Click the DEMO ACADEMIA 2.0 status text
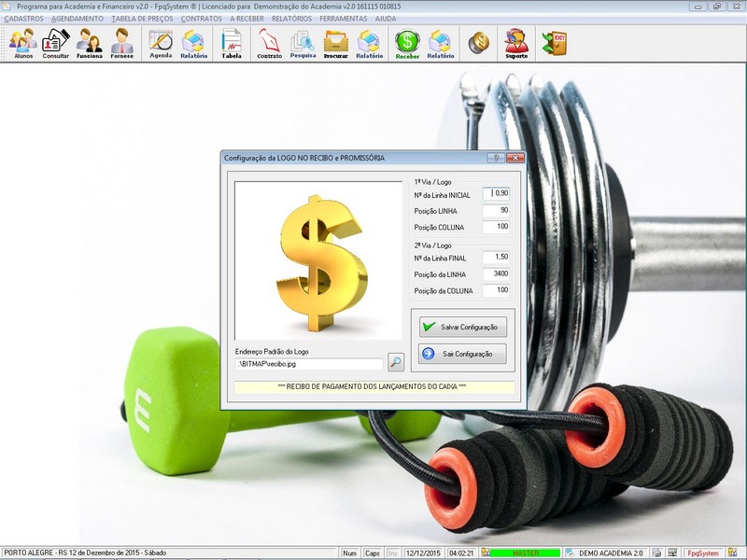This screenshot has height=560, width=747. tap(611, 553)
